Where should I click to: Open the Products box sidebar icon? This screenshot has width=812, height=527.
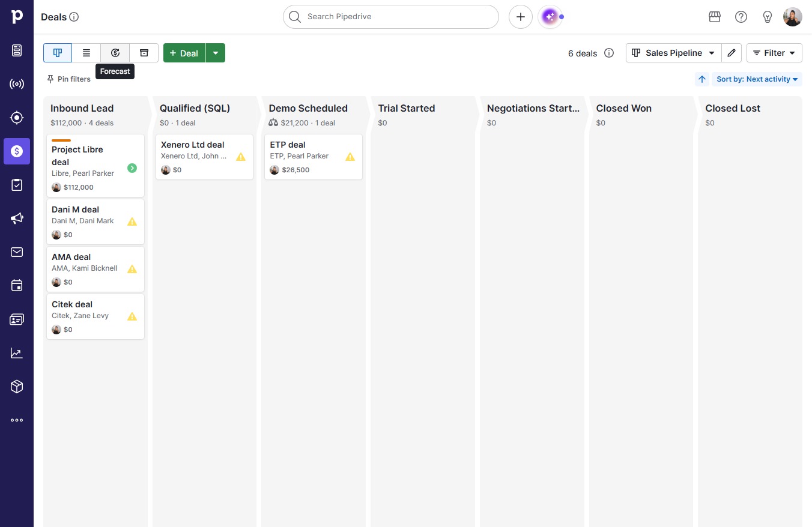pyautogui.click(x=17, y=387)
